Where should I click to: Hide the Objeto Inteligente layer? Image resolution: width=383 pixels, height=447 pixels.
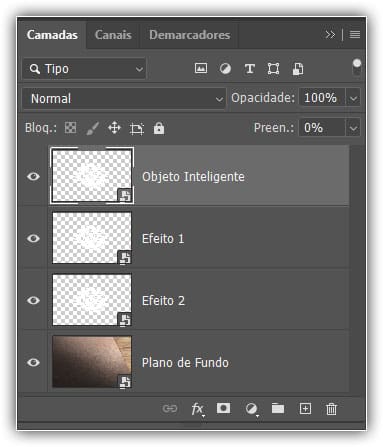coord(33,176)
